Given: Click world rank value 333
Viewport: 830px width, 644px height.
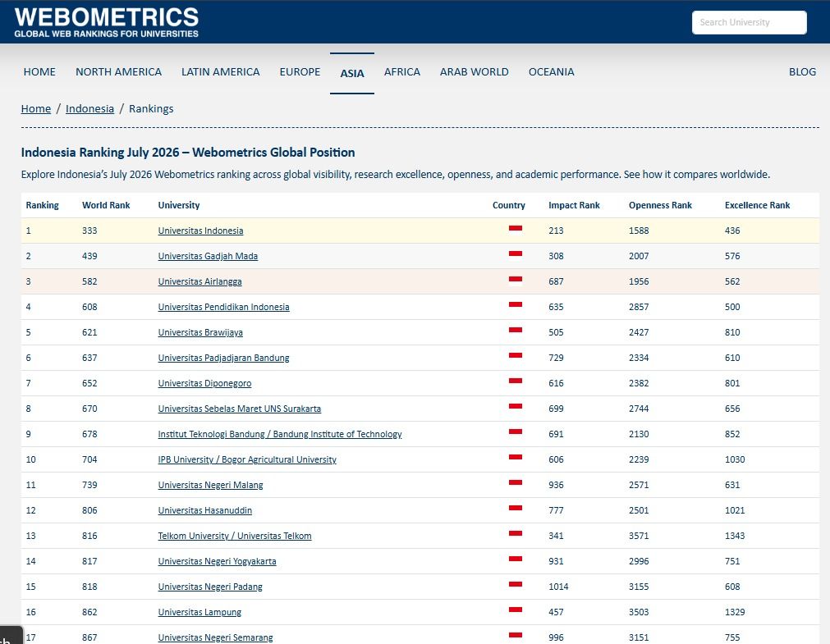Looking at the screenshot, I should (89, 231).
